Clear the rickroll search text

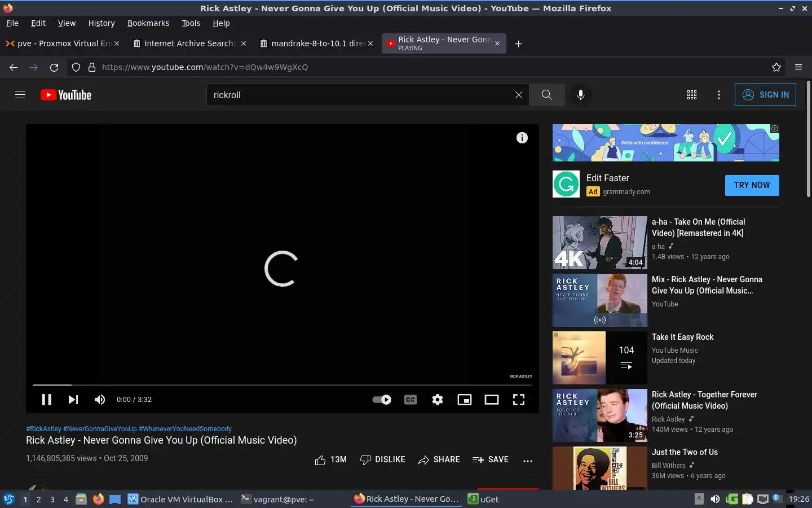pos(519,95)
